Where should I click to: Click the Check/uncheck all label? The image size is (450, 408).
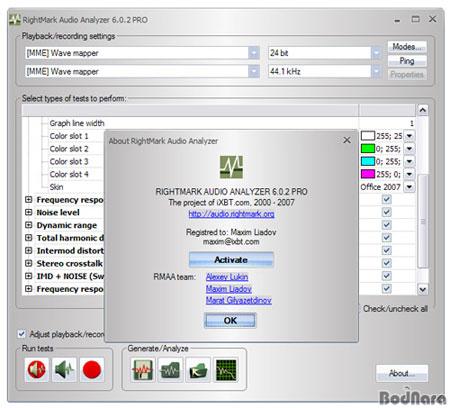[395, 309]
